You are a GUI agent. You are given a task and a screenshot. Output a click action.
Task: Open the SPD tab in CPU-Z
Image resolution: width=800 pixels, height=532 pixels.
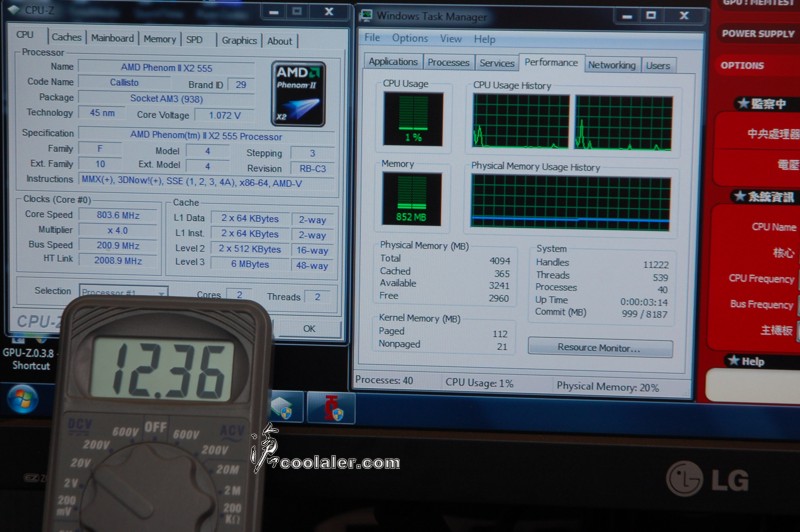pos(194,39)
